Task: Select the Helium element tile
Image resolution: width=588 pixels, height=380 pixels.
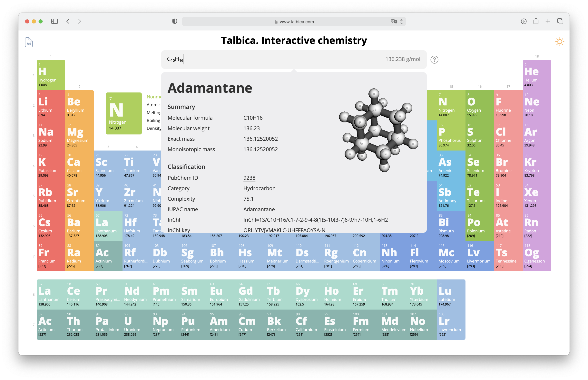Action: tap(537, 75)
